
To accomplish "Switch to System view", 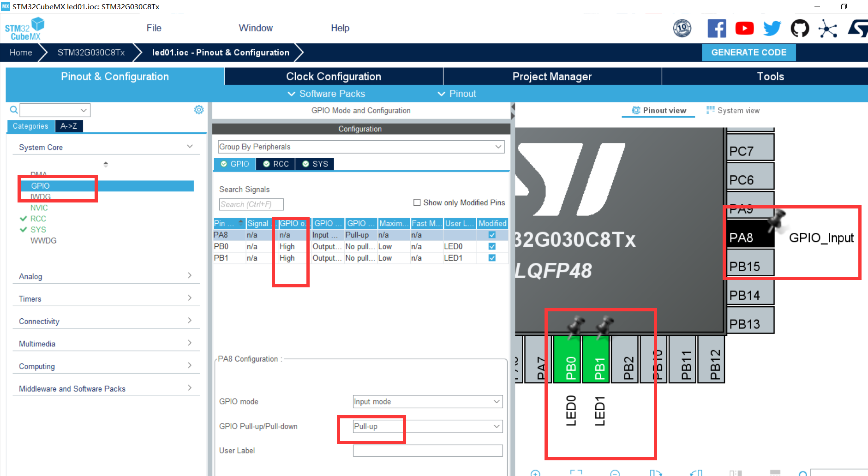I will click(733, 111).
